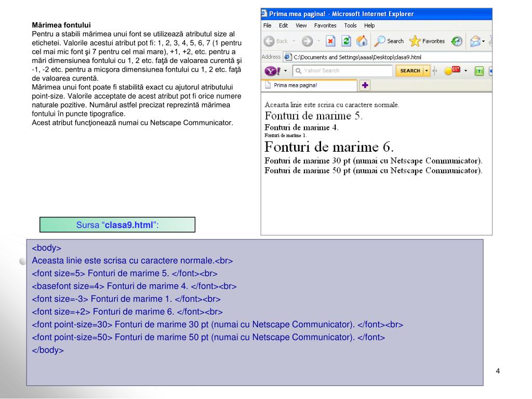Open the weather icon dropdown arrow
532x399 pixels.
(465, 71)
